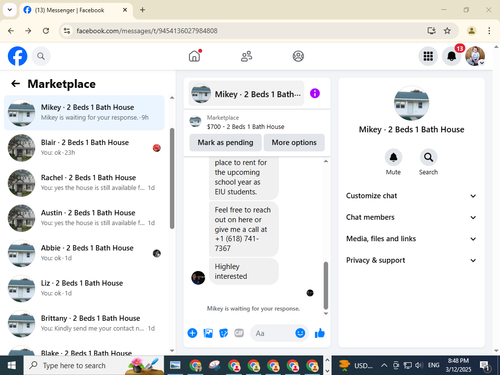Viewport: 500px width, 375px height.
Task: Open Abbie 2 Beds 1 Bath House chat
Action: (x=84, y=253)
